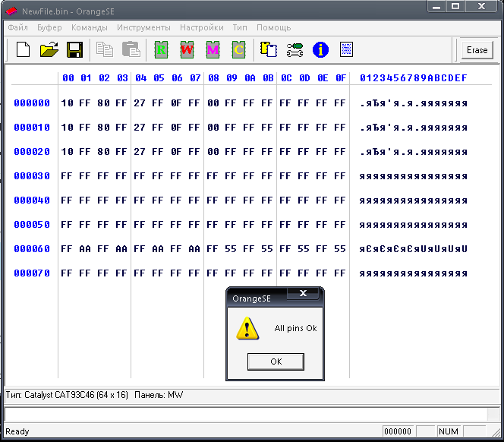Select address row 000010
504x442 pixels.
click(32, 128)
